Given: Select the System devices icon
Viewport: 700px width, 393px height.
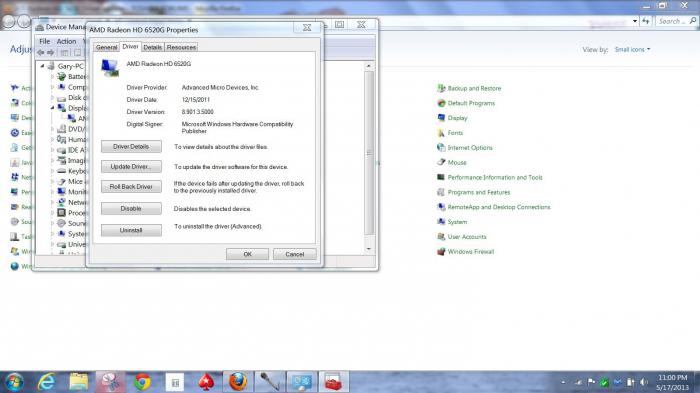Looking at the screenshot, I should [62, 234].
